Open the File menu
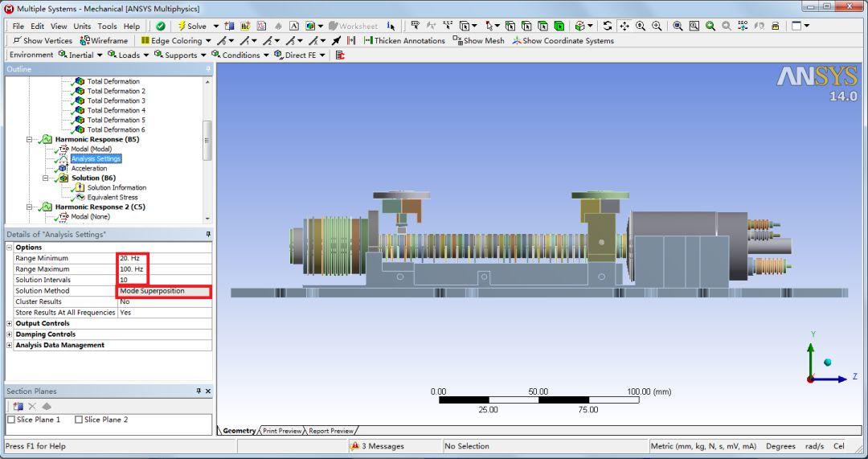Viewport: 868px width, 459px height. tap(18, 26)
